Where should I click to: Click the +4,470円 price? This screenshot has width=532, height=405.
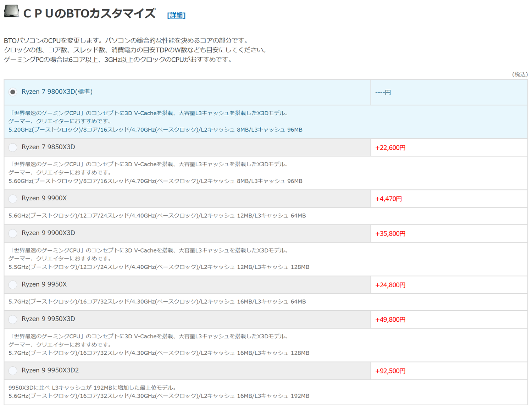point(388,199)
